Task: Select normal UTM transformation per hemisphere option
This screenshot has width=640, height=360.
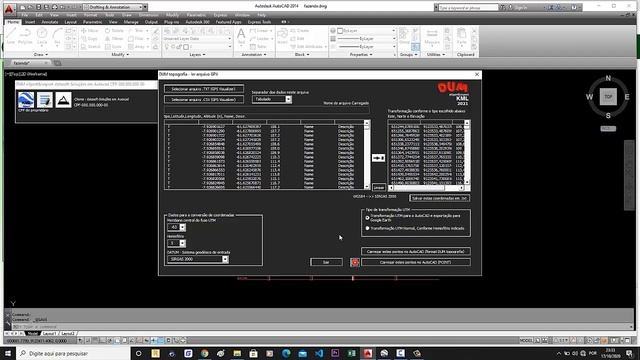Action: click(367, 228)
